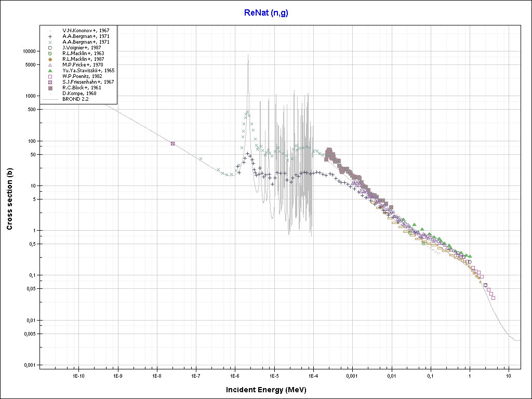Click the crossed square marker for S.J.Friesenhahn+
This screenshot has width=532, height=399.
(x=50, y=82)
